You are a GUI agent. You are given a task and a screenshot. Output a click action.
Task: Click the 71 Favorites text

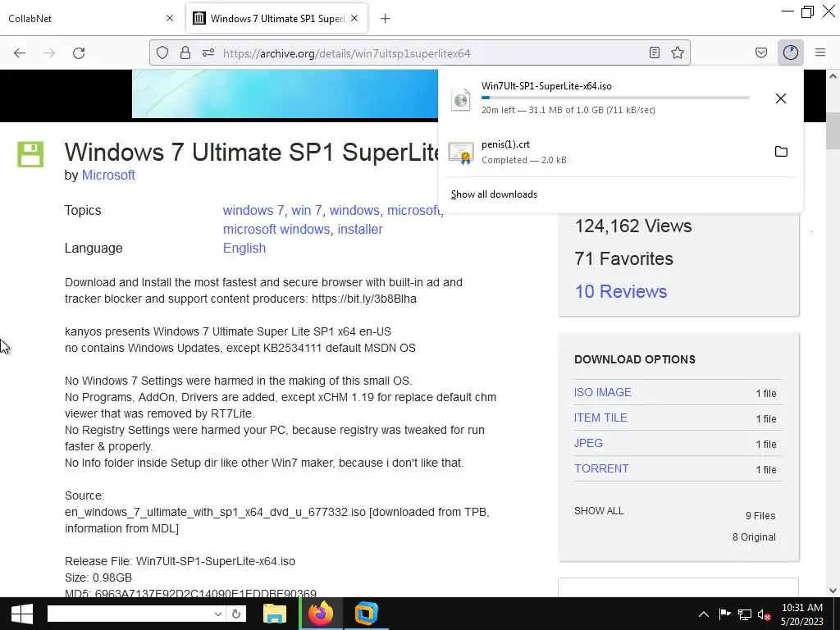tap(623, 258)
